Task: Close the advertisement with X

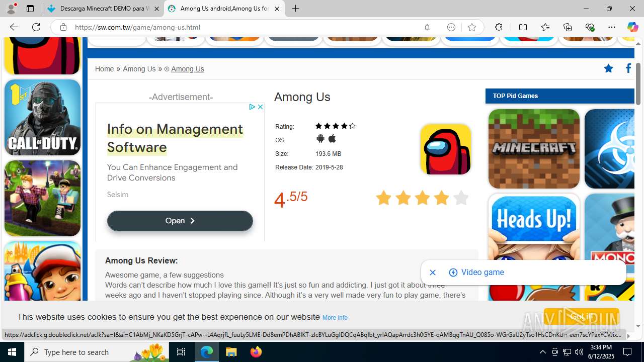Action: pos(260,107)
